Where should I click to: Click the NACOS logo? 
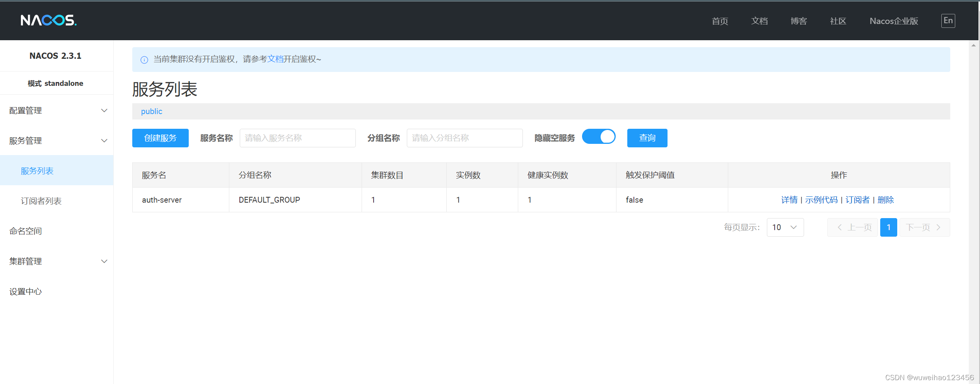point(48,20)
